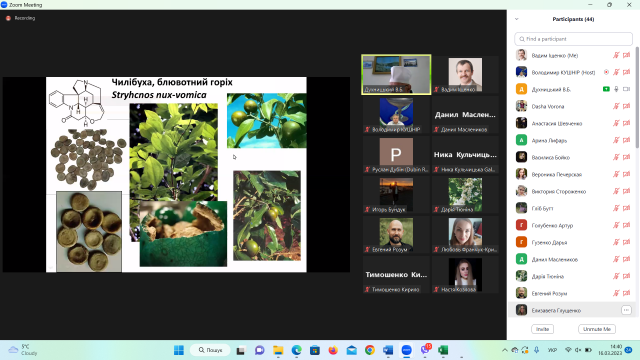This screenshot has width=640, height=360.
Task: Click the taskbar Пошук search box
Action: coord(211,350)
